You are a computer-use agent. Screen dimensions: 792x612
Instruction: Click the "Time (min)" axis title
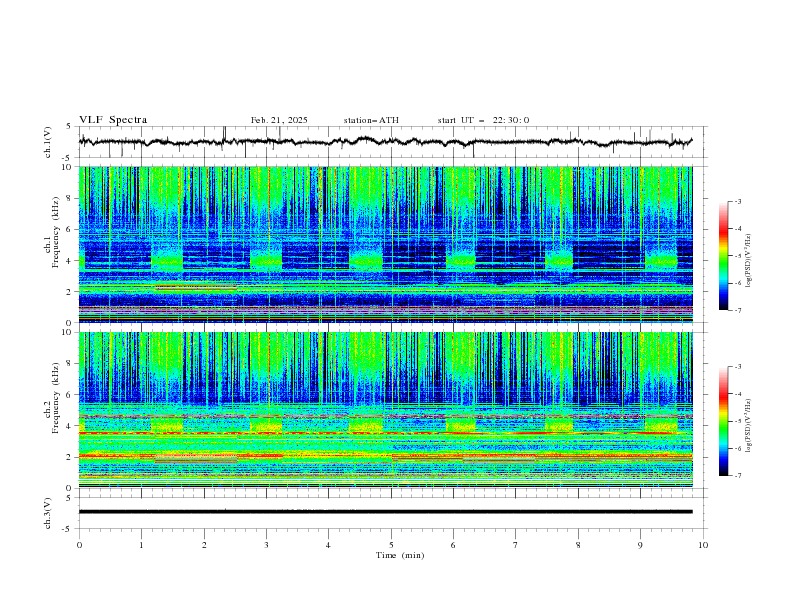[400, 555]
